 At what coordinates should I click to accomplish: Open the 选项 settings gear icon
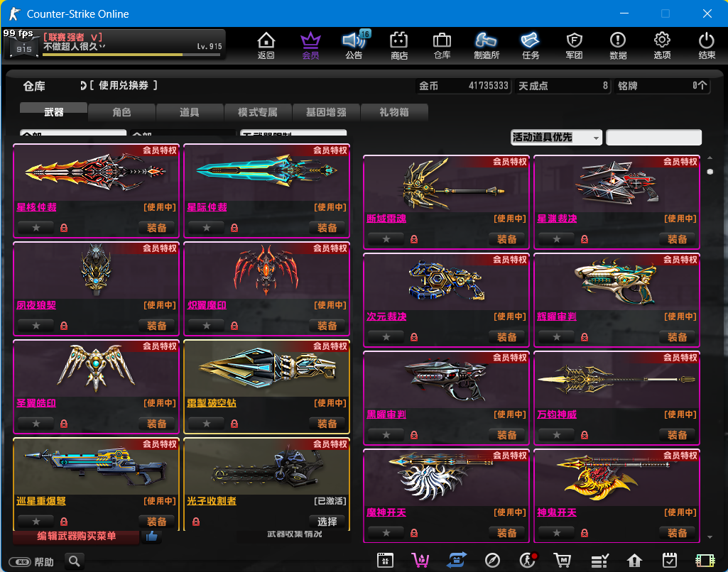tap(662, 45)
